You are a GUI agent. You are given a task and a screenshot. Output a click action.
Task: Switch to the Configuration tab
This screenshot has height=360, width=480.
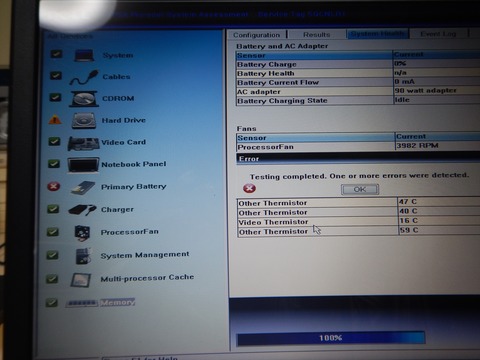[x=257, y=35]
